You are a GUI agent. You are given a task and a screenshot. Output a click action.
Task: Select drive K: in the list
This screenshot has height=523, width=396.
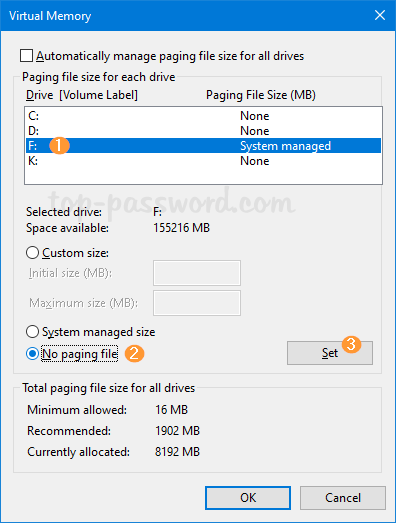coord(203,161)
